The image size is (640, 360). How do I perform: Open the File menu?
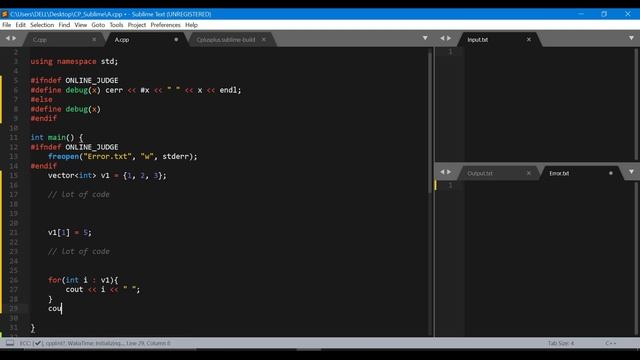(7, 25)
